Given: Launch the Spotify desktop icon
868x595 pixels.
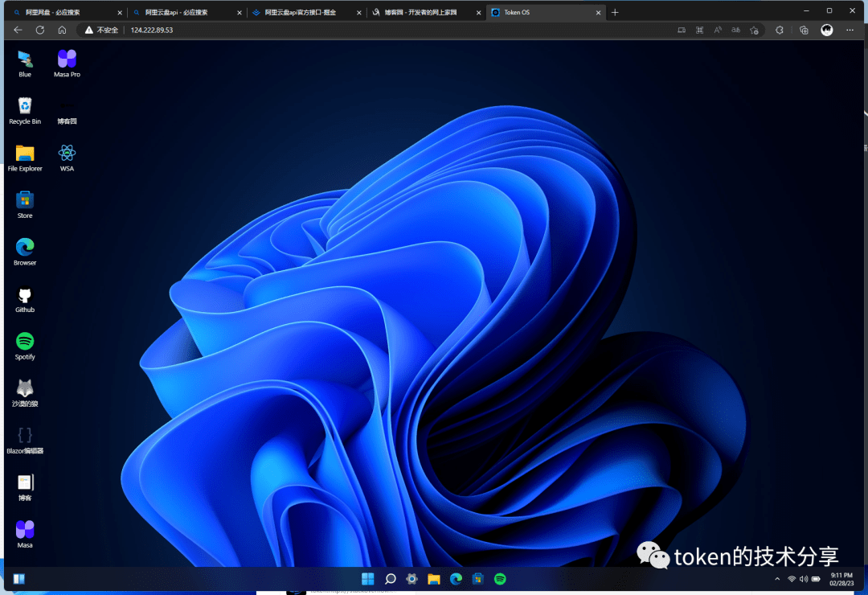Looking at the screenshot, I should pos(25,342).
